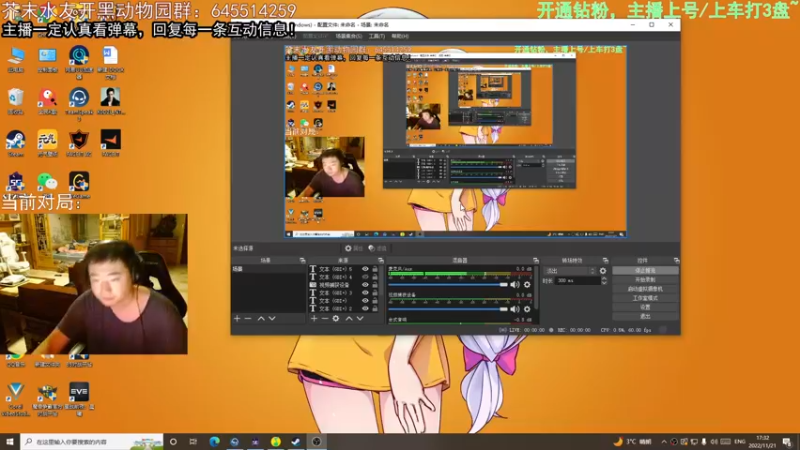
Task: Click the Windows Start button
Action: [10, 441]
